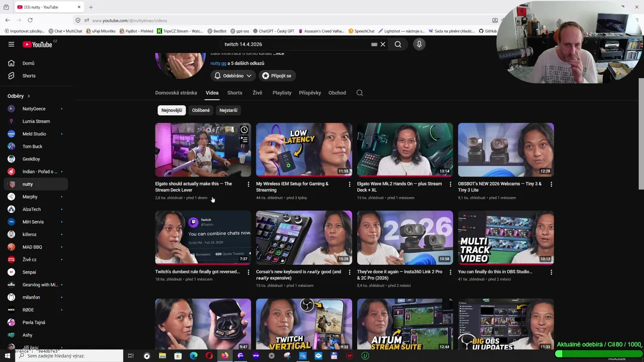Image resolution: width=644 pixels, height=362 pixels.
Task: Open Tom Buck channel subscription
Action: click(x=35, y=146)
